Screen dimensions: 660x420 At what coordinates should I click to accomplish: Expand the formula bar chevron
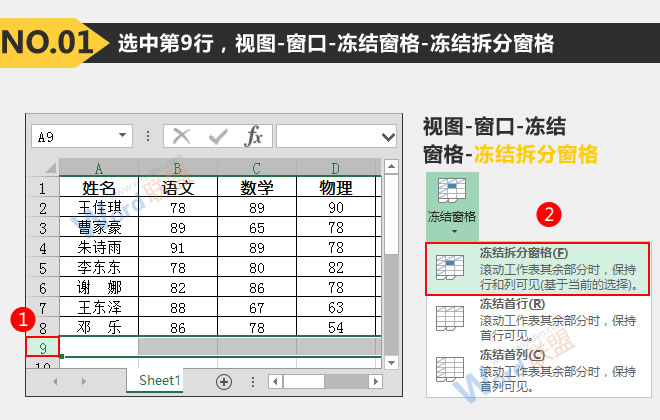[x=388, y=137]
